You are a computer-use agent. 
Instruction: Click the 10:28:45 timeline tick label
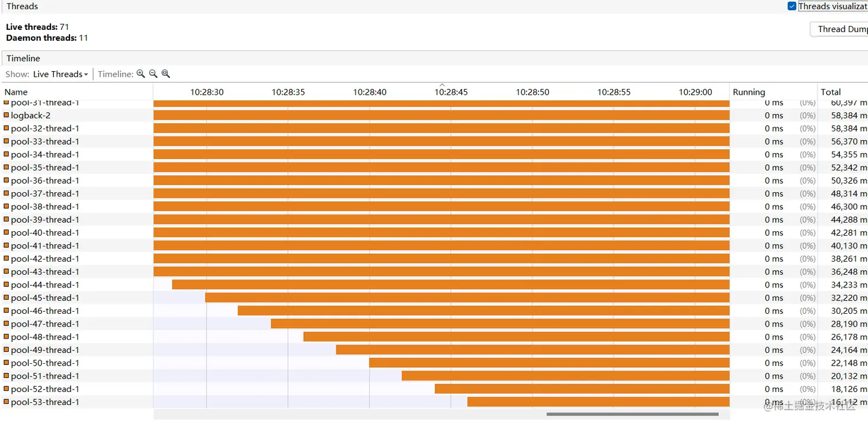click(451, 92)
